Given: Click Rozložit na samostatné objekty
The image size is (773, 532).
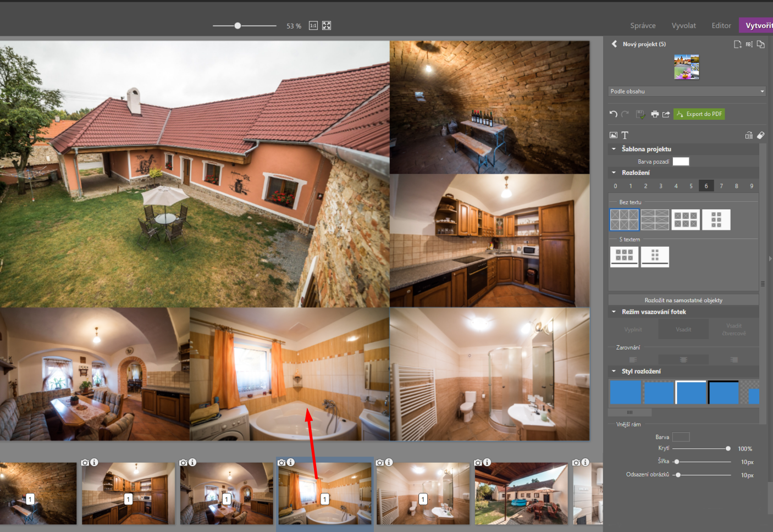Looking at the screenshot, I should (x=683, y=300).
